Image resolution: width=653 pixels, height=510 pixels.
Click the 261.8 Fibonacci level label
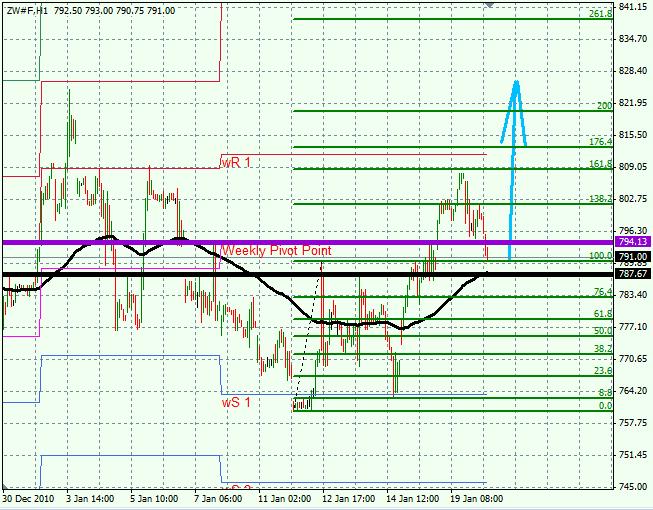[601, 14]
